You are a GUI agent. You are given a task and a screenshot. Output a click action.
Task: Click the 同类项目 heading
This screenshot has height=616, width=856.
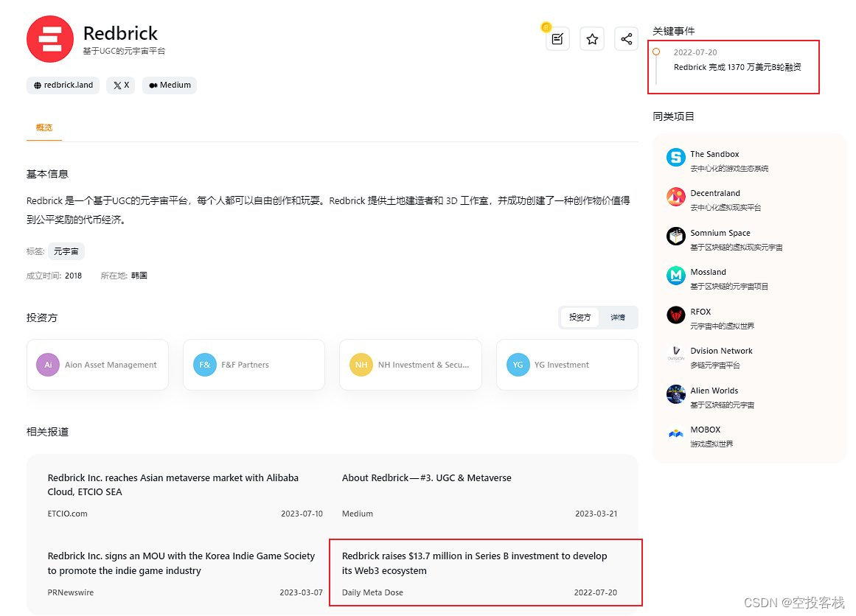(674, 116)
